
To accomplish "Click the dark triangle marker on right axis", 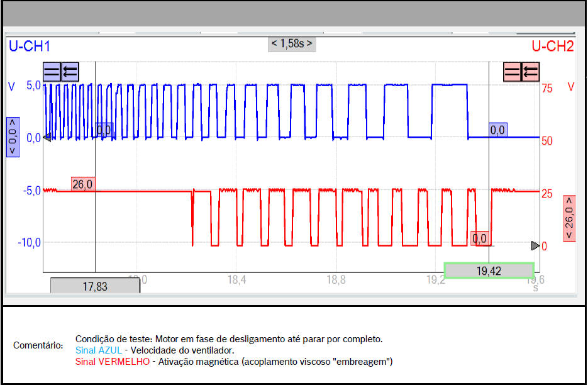I will pyautogui.click(x=535, y=245).
